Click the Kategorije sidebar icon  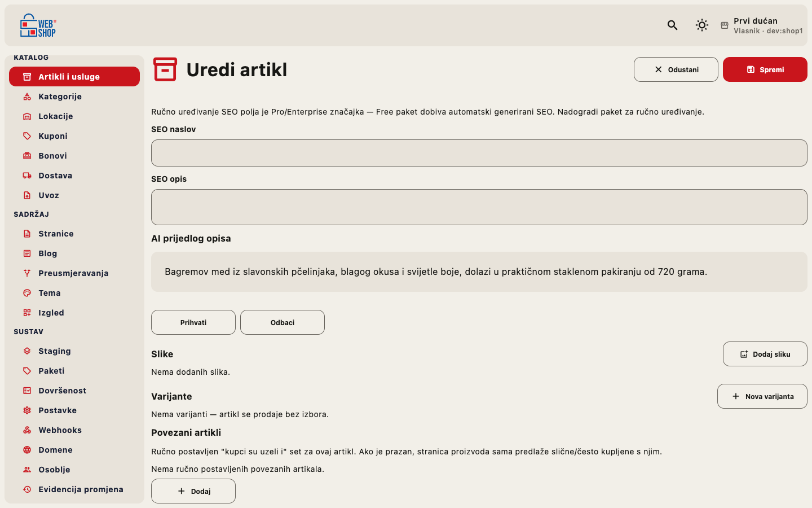pyautogui.click(x=27, y=97)
